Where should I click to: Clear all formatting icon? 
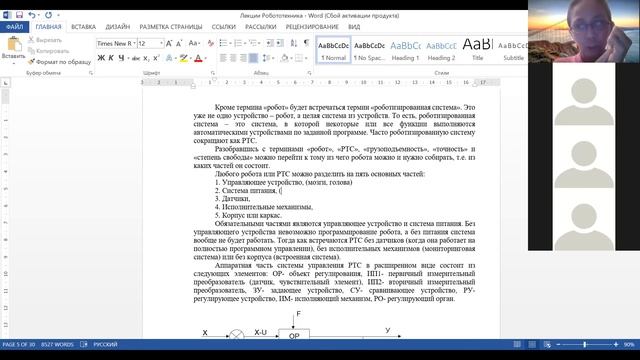(211, 43)
